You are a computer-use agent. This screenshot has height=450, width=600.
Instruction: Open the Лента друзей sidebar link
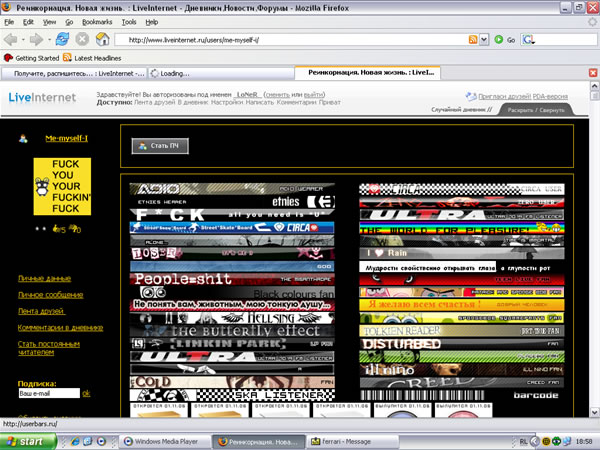tap(41, 311)
